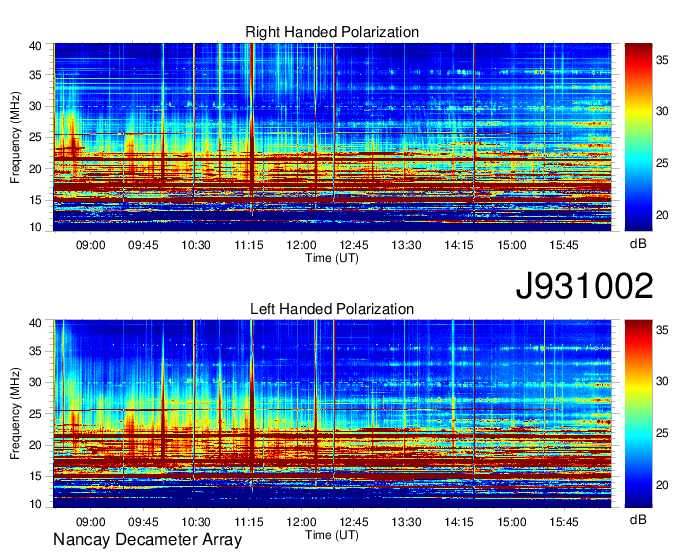Select the "J931002" observation identifier text
Viewport: 680px width, 552px height.
(x=584, y=286)
